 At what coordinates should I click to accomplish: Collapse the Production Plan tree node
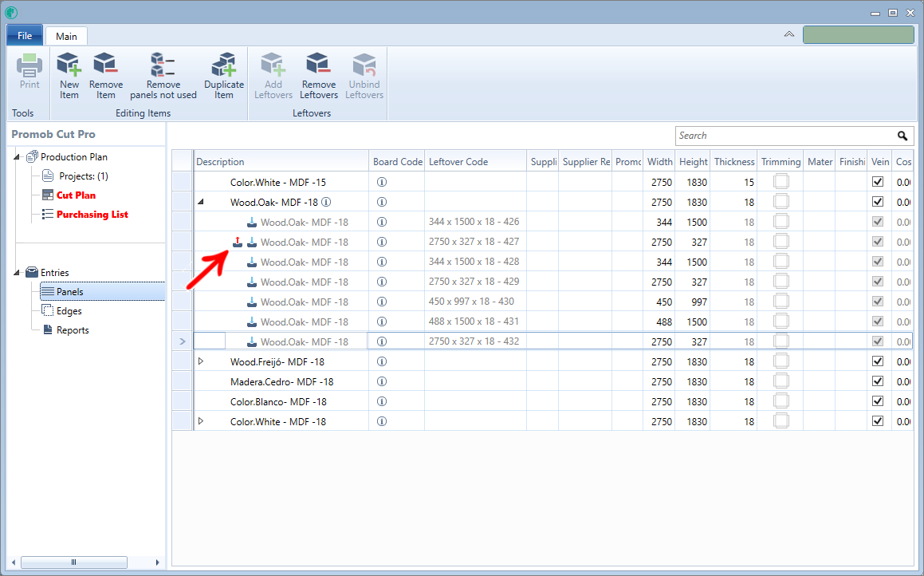click(x=17, y=157)
